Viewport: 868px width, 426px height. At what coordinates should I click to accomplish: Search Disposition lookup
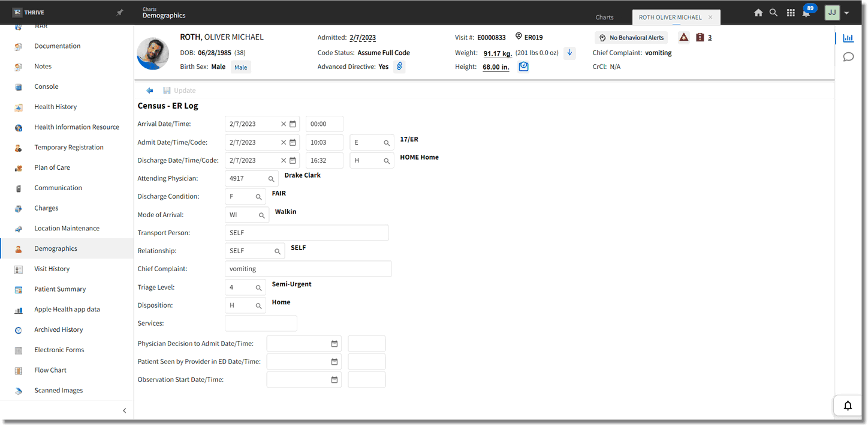(x=259, y=305)
